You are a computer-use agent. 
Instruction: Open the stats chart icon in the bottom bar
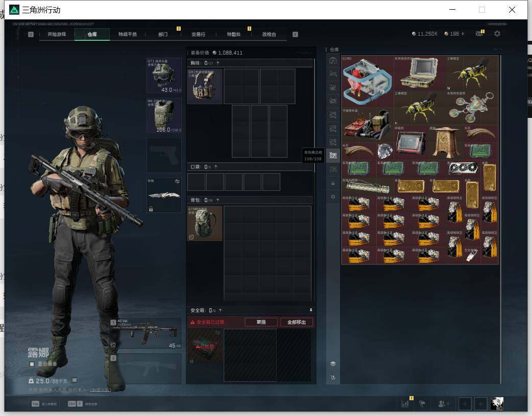click(x=405, y=404)
